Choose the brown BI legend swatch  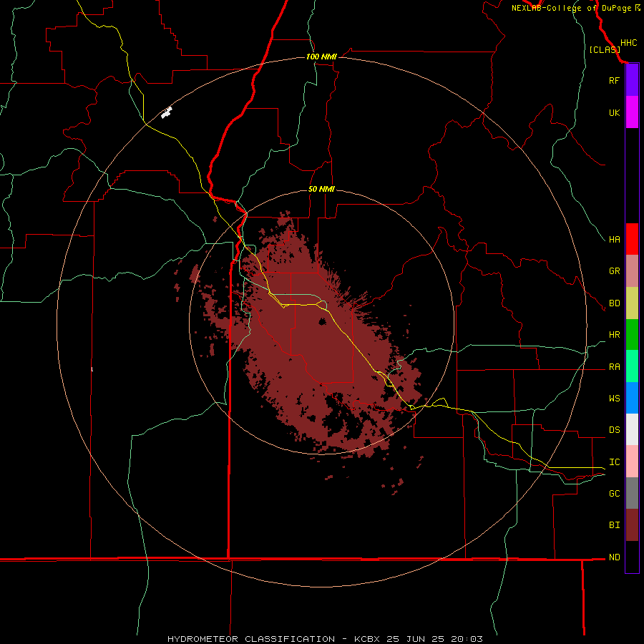[632, 525]
